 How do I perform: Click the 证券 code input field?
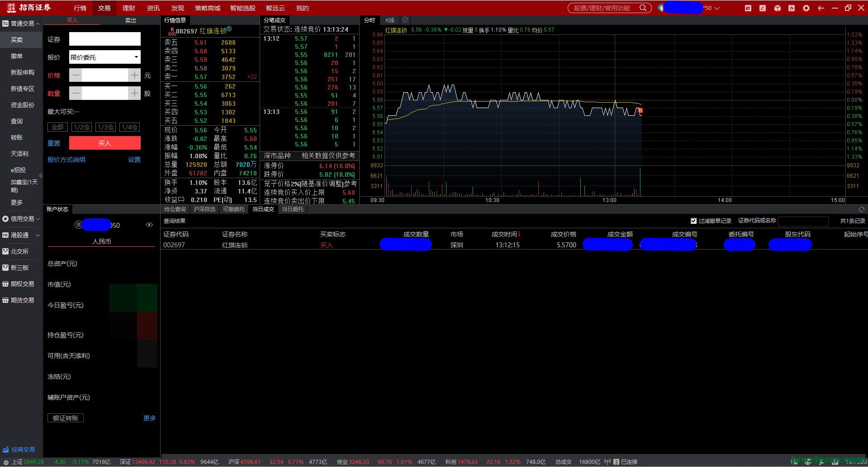(x=104, y=39)
